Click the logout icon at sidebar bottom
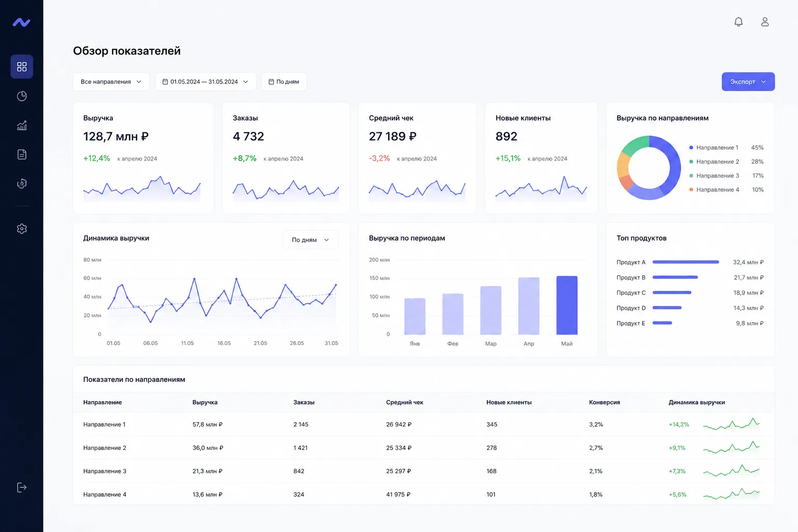 22,487
